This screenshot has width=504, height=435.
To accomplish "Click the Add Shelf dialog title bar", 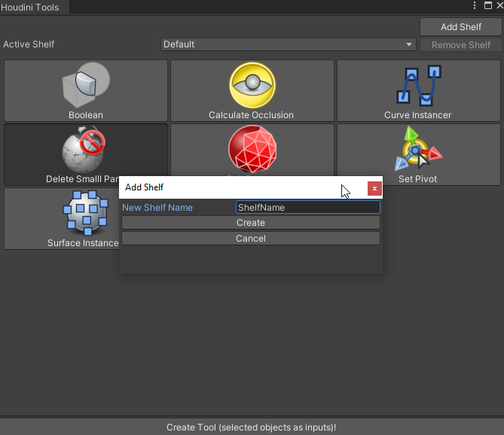I will (x=226, y=187).
